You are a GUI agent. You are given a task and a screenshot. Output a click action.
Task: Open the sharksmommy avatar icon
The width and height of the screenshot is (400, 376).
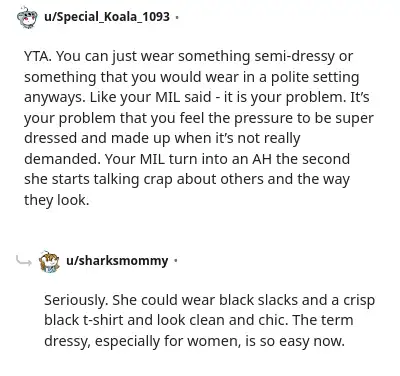tap(49, 262)
